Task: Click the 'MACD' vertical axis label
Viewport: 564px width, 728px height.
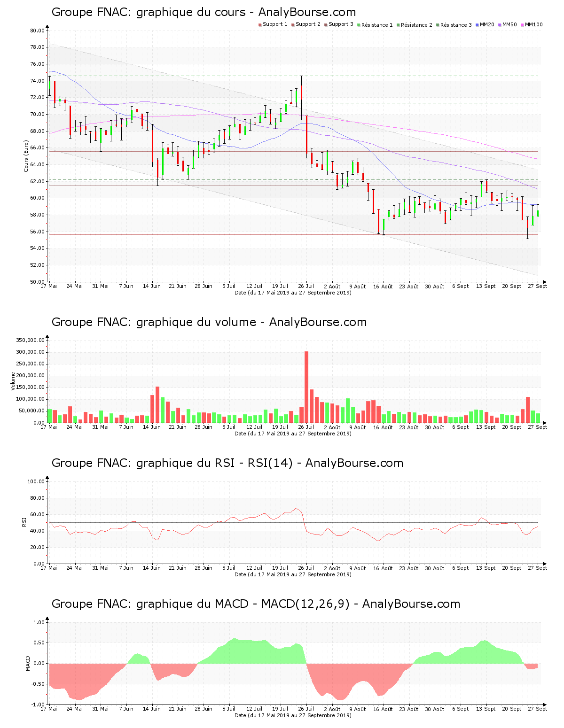Action: pyautogui.click(x=28, y=663)
